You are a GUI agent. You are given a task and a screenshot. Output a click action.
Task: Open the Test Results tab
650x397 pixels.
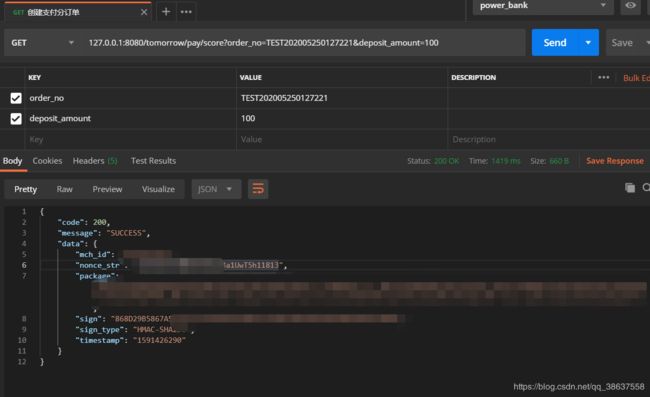153,161
